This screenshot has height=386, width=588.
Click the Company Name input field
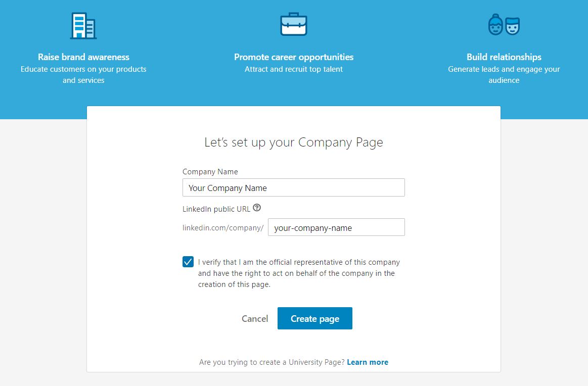[294, 187]
